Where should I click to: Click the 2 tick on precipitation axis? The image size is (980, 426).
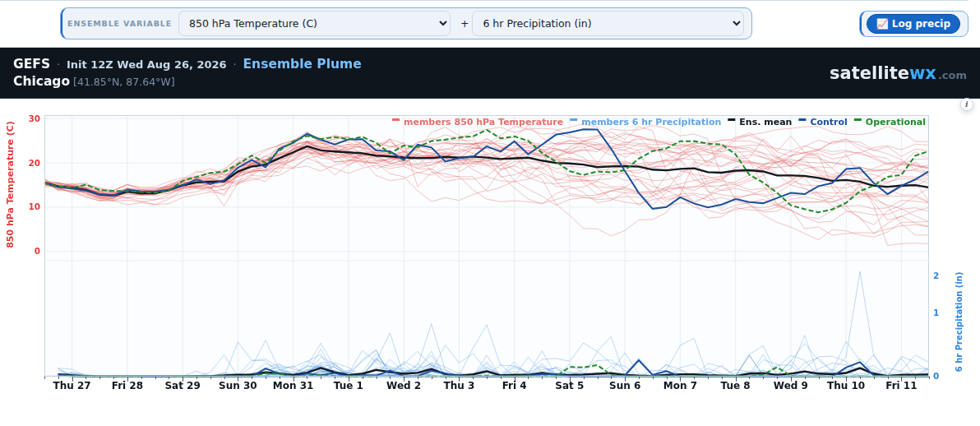pyautogui.click(x=936, y=276)
